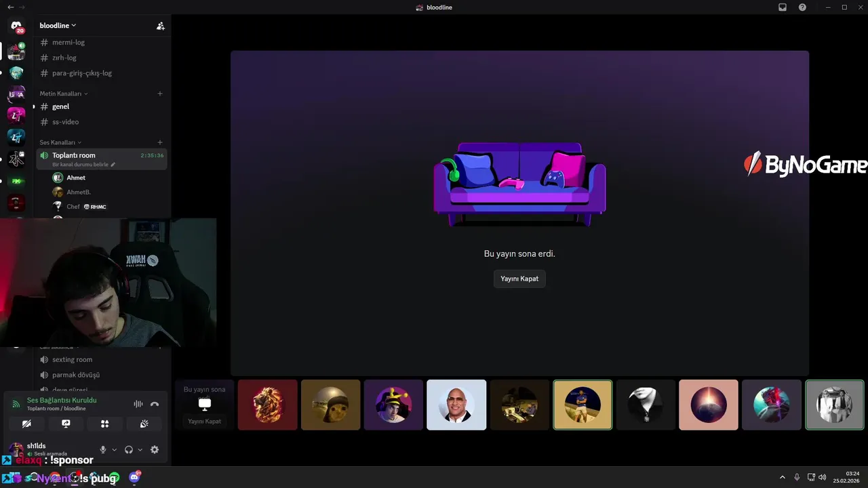
Task: Select the bald smiling man tile
Action: (456, 405)
